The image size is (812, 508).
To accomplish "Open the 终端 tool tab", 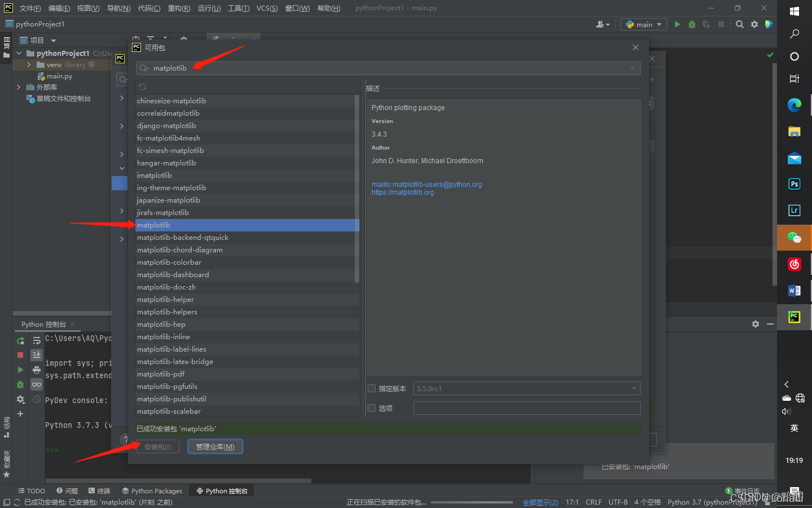I will 99,491.
